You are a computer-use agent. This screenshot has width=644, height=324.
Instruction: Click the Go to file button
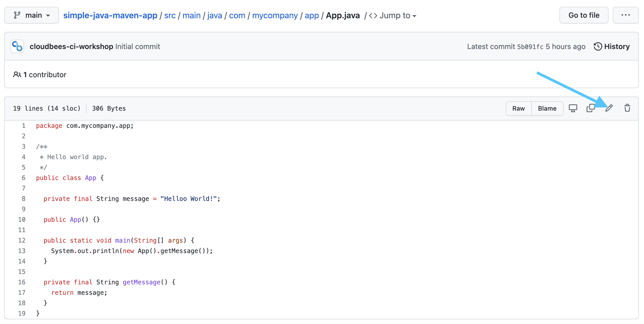click(584, 15)
